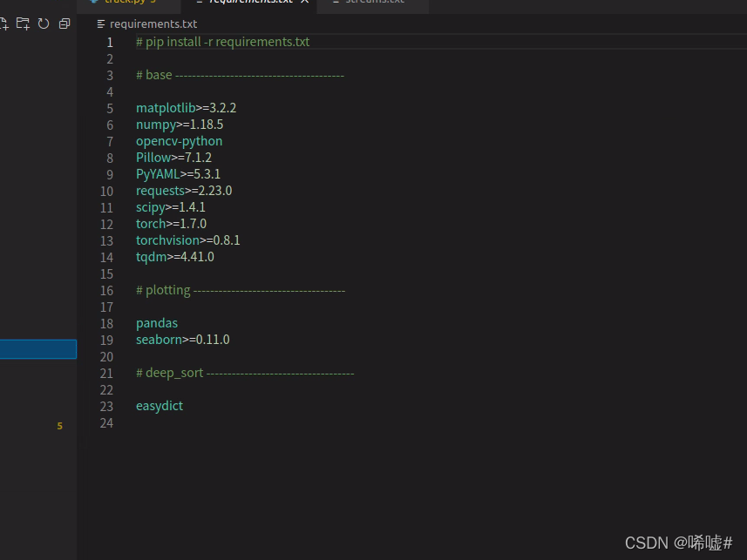Screen dimensions: 747x560
Task: Click the '# deep_sort' comment line
Action: click(x=245, y=373)
